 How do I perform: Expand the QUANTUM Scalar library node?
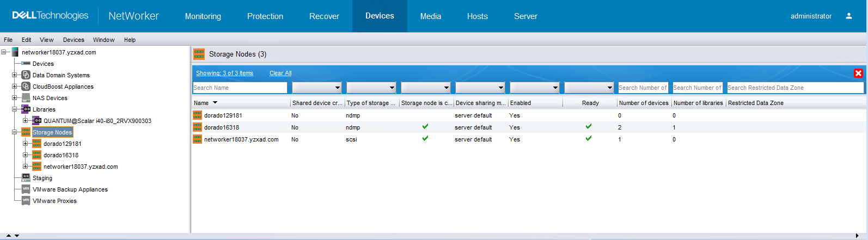click(26, 121)
